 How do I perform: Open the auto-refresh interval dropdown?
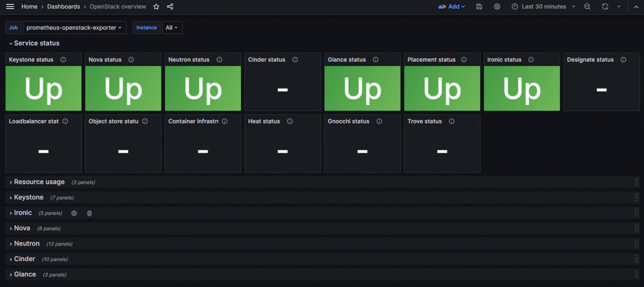click(x=618, y=6)
